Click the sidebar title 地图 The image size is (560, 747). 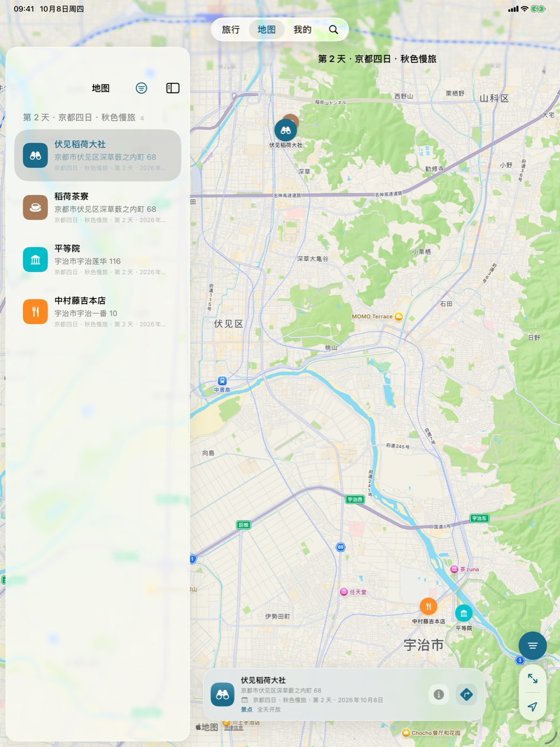101,88
